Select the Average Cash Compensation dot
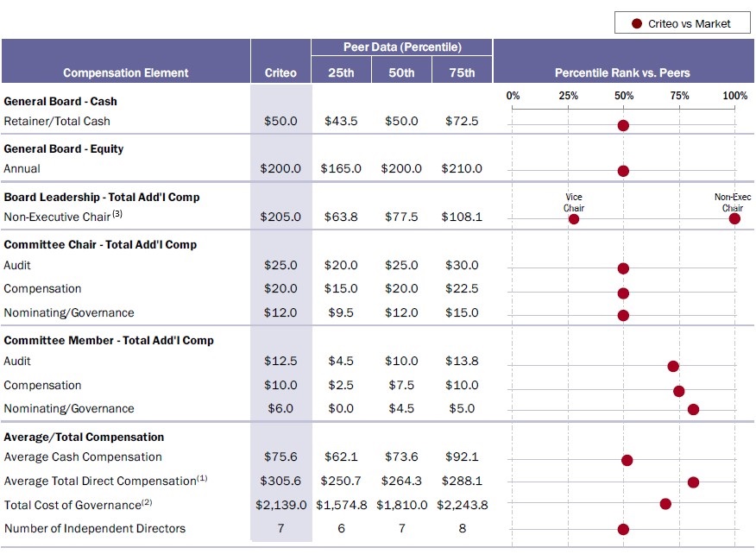This screenshot has height=554, width=756. point(626,461)
